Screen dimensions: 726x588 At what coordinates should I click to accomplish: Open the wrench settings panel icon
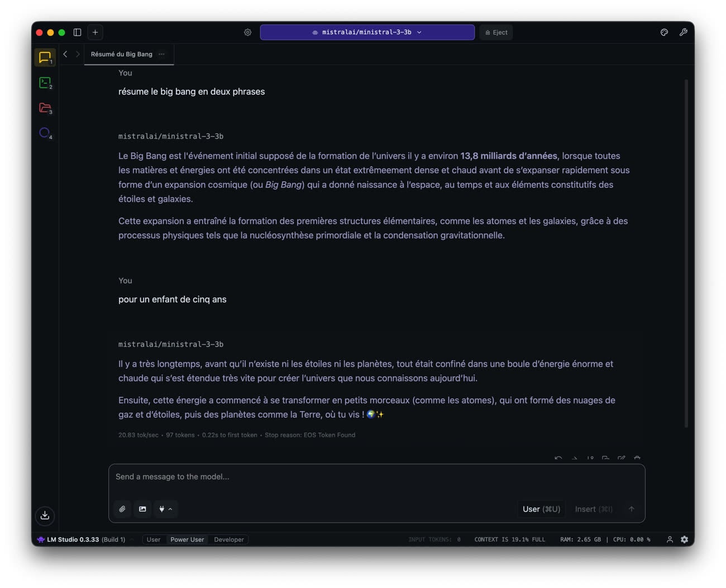683,32
